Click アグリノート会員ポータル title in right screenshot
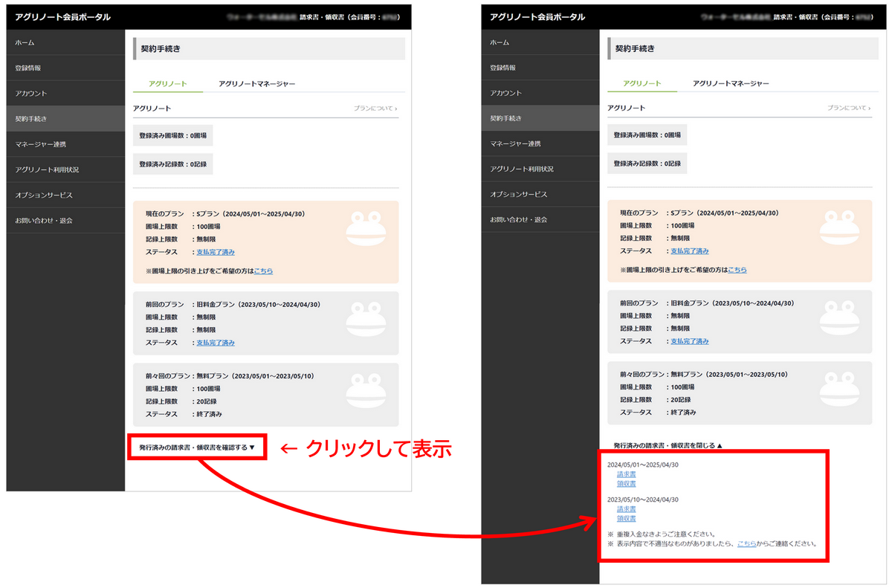Image resolution: width=892 pixels, height=588 pixels. pyautogui.click(x=537, y=16)
